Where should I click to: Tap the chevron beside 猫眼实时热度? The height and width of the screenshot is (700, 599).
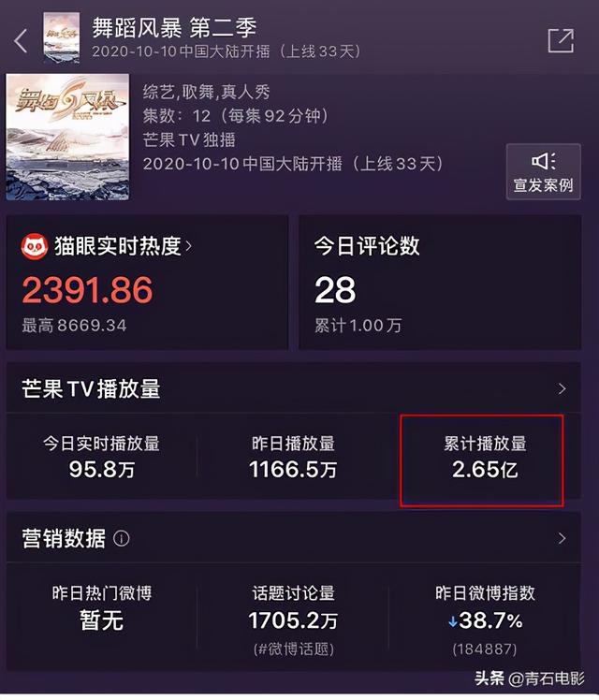188,246
